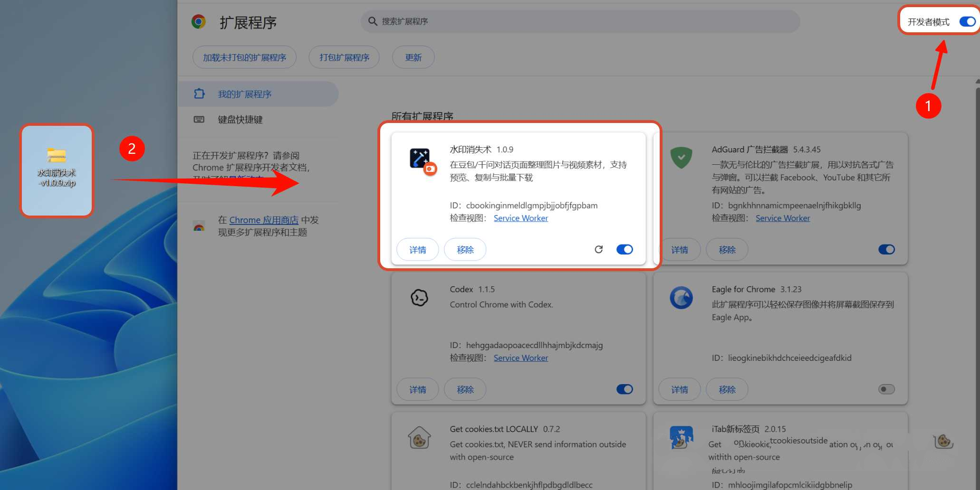Open 详情 for AdGuard 广告拦截器
Screen dimensions: 980x490
[680, 249]
